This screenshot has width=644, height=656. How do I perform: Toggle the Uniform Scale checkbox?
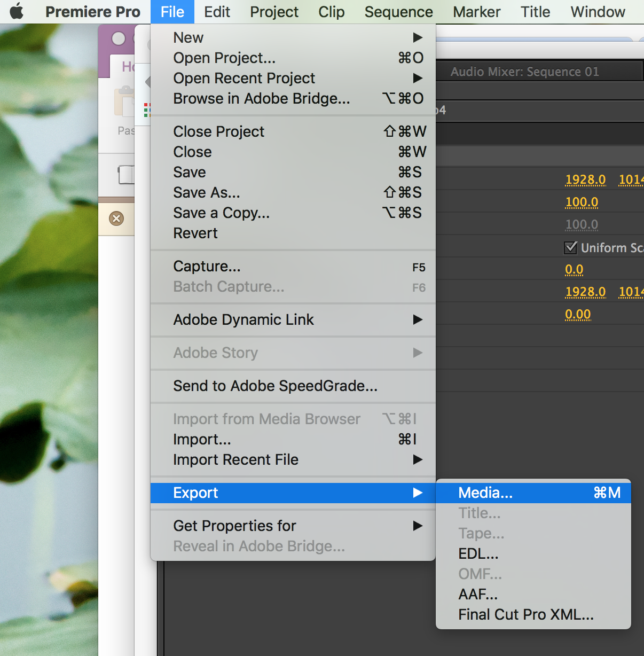[571, 247]
